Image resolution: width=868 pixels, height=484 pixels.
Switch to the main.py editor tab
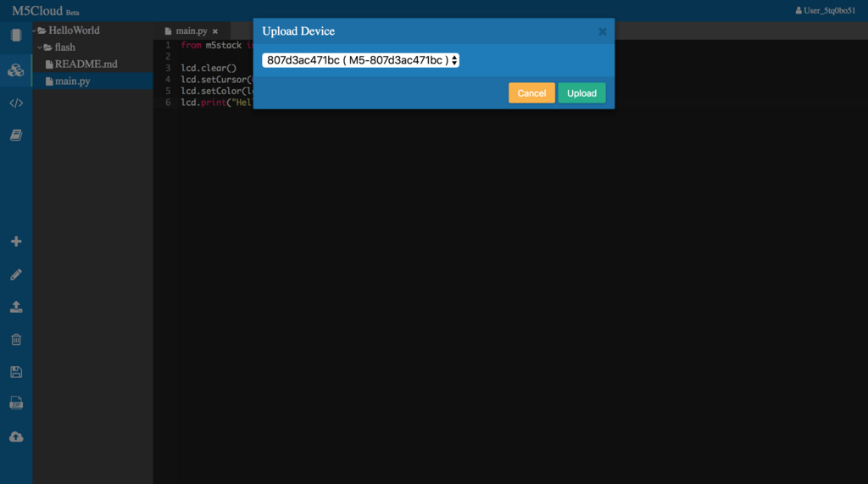[191, 31]
